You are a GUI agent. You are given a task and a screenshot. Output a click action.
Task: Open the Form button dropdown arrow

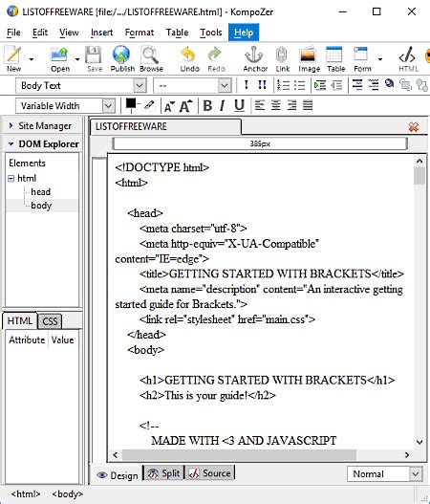[x=380, y=59]
